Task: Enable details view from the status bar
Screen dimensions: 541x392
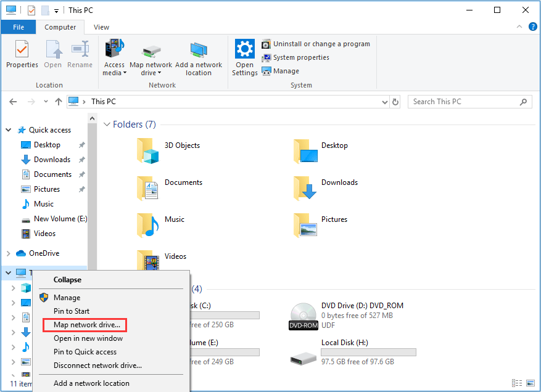Action: 517,383
